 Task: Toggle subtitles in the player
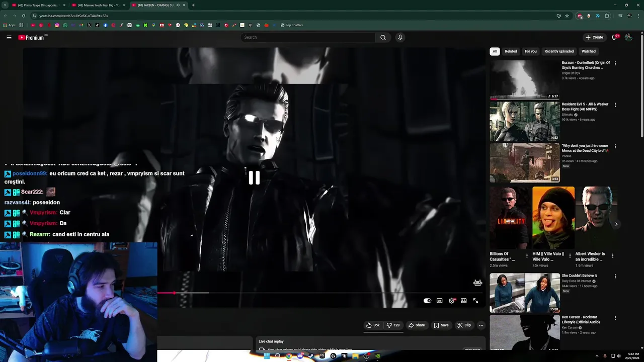(439, 301)
